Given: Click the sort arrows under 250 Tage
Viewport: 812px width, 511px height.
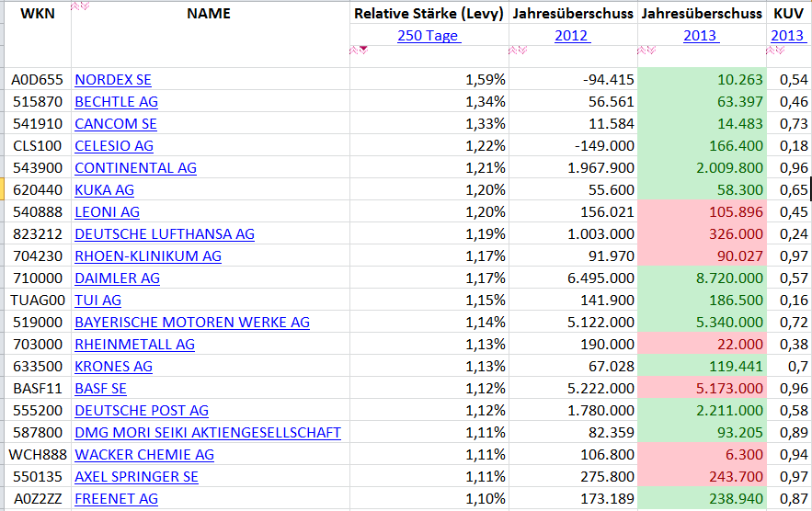Looking at the screenshot, I should point(359,51).
